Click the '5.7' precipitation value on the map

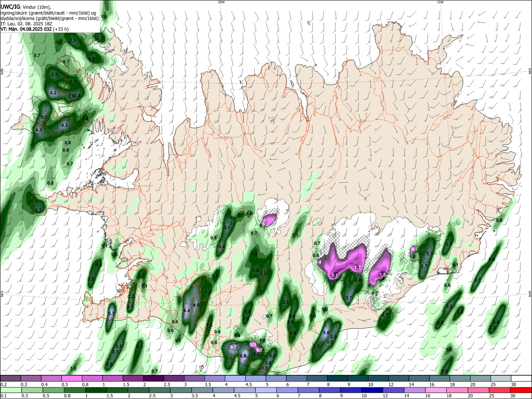[x=111, y=313]
